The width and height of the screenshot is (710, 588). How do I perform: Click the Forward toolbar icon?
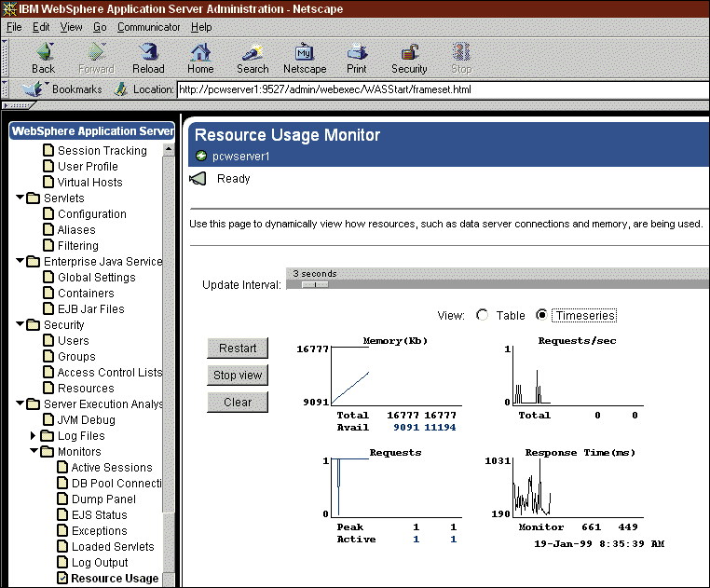96,52
